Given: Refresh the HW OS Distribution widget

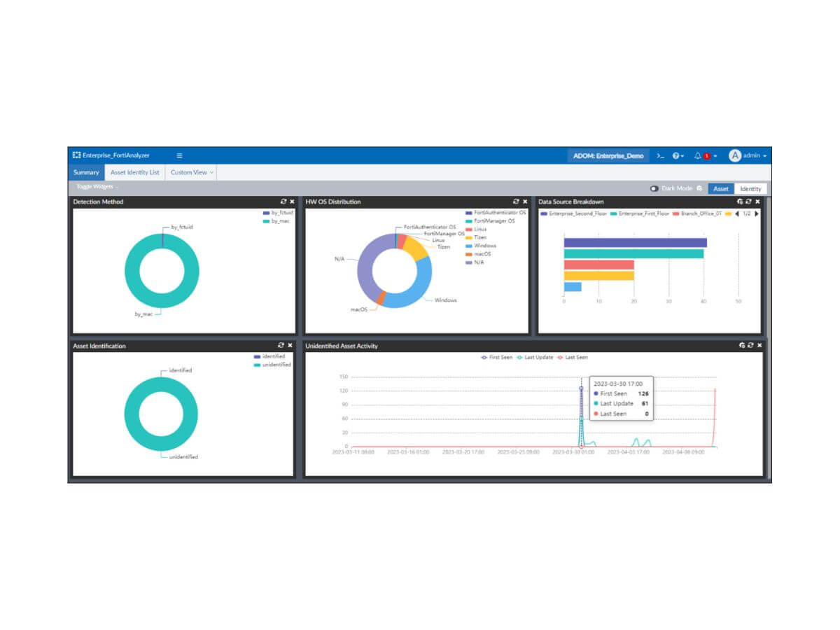Looking at the screenshot, I should (516, 202).
